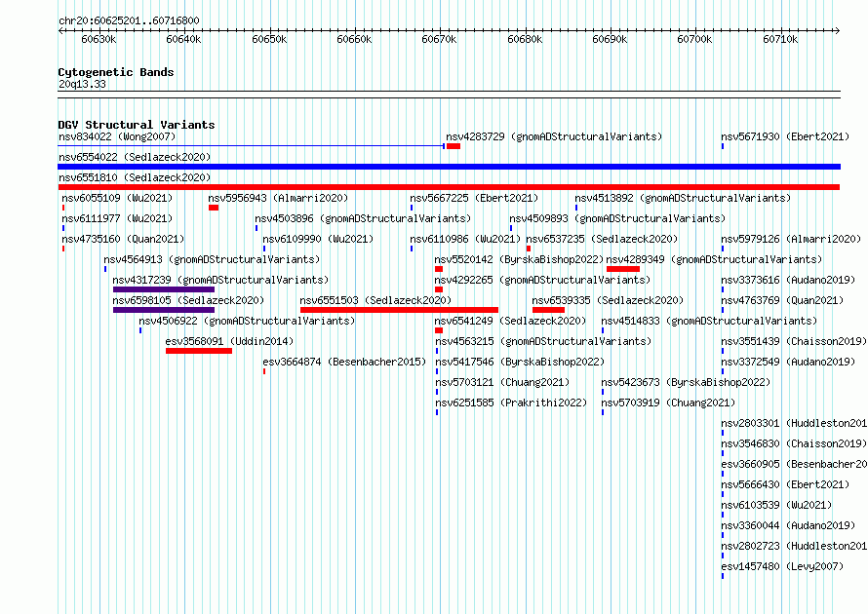Open nsv6551810 (Sedlazeck2020) label
Viewport: 868px width, 614px height.
(135, 177)
